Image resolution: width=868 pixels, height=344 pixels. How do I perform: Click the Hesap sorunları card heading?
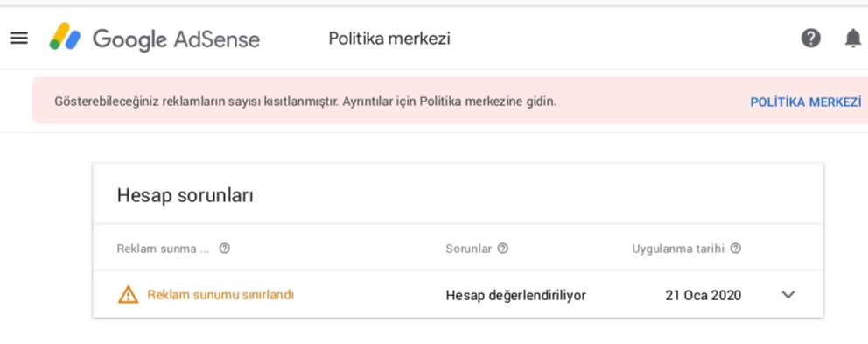click(185, 195)
